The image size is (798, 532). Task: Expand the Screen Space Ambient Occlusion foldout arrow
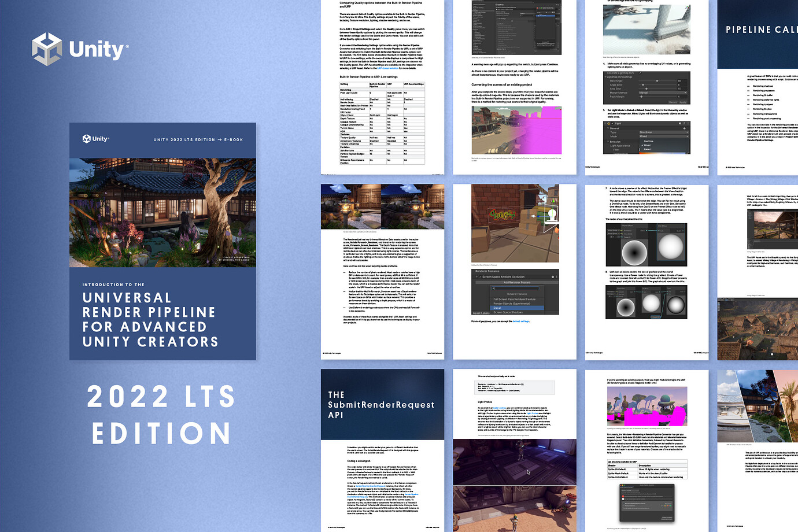pos(476,277)
